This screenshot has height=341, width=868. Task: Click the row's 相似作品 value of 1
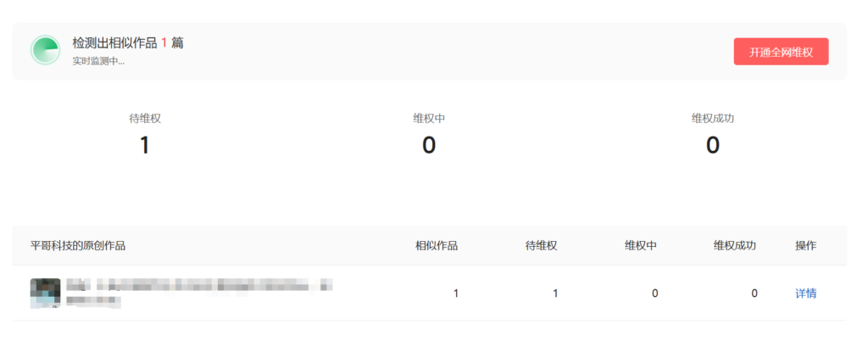456,293
